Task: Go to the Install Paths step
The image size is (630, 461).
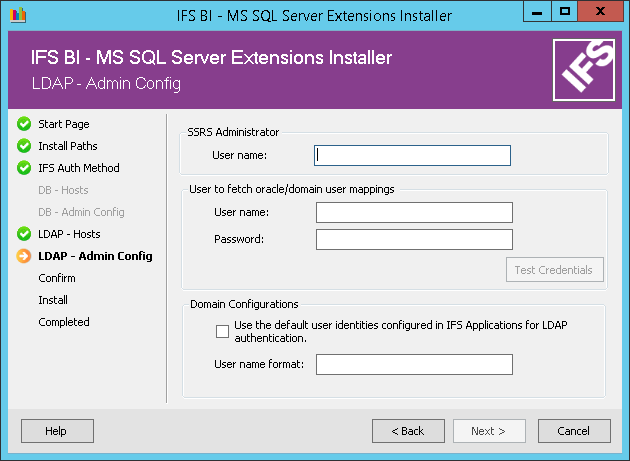Action: tap(68, 146)
